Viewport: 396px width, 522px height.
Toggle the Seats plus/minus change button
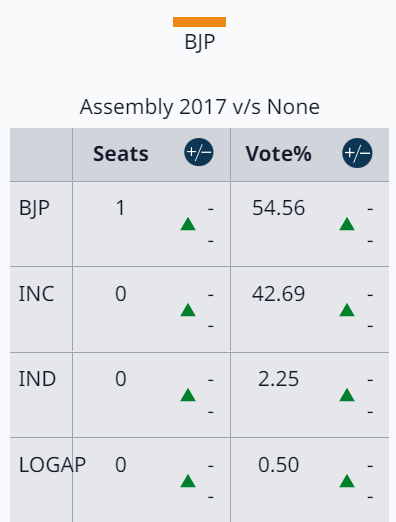pos(199,152)
